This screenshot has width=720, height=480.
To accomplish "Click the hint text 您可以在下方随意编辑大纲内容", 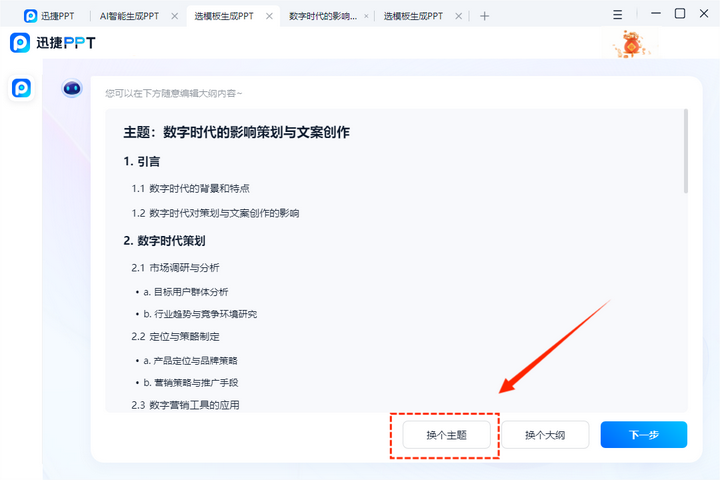I will click(174, 93).
